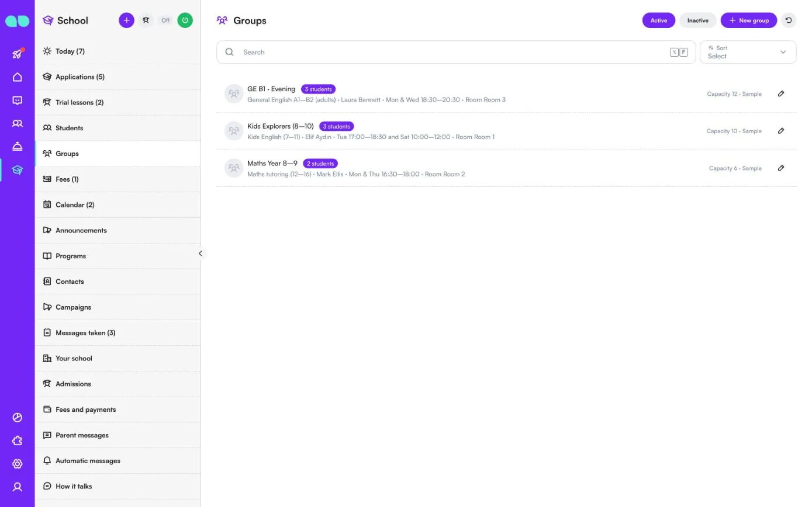
Task: Open How it talks in sidebar
Action: 118,487
